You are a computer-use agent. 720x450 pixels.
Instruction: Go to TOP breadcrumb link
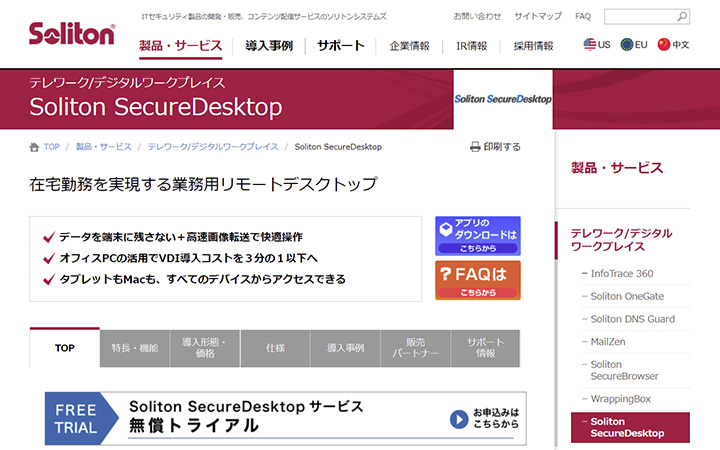click(x=52, y=147)
